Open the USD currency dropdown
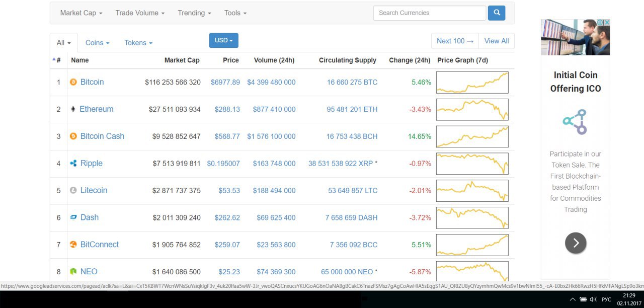Viewport: 644px width, 308px height. (x=224, y=40)
